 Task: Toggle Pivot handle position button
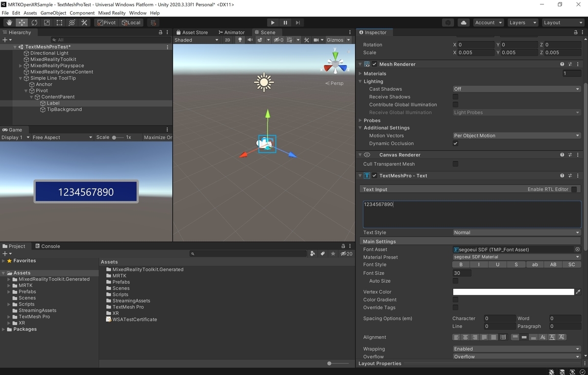pyautogui.click(x=106, y=23)
